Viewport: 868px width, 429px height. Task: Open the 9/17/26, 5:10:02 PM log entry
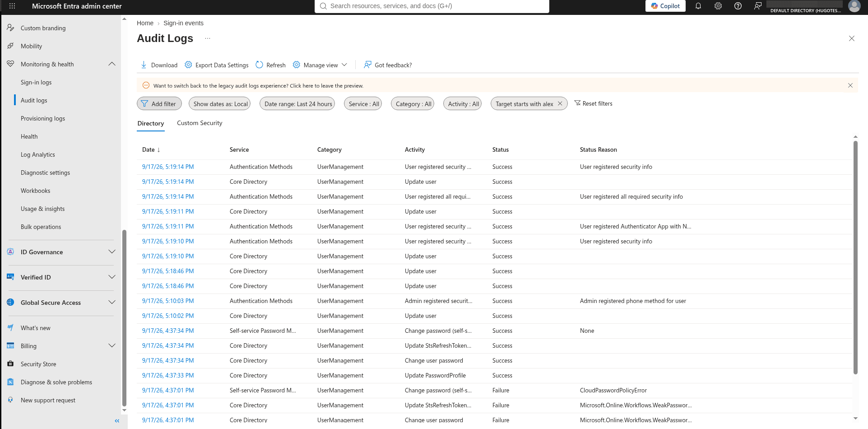tap(168, 316)
